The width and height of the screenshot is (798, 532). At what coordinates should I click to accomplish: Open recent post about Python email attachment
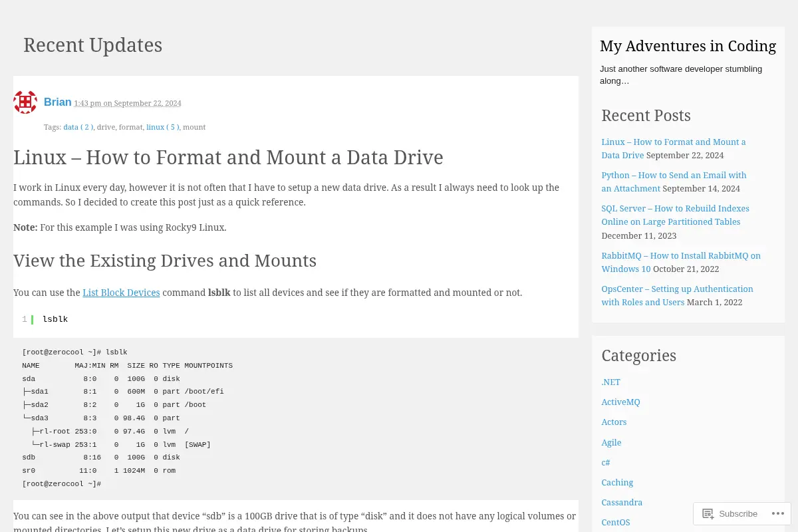[x=674, y=182]
